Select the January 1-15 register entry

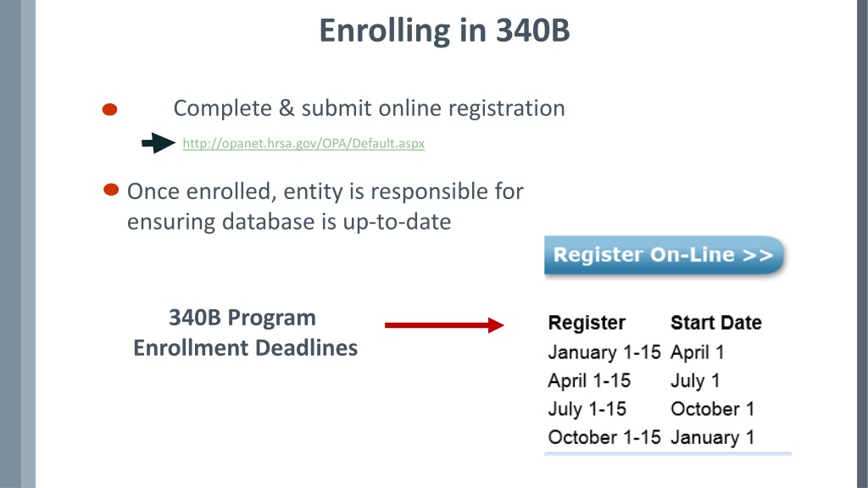604,352
